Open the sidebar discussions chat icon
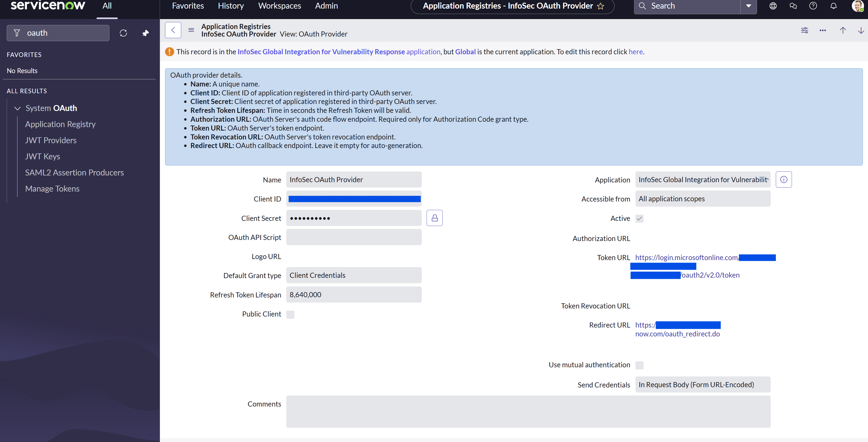Viewport: 868px width, 442px height. (x=793, y=6)
